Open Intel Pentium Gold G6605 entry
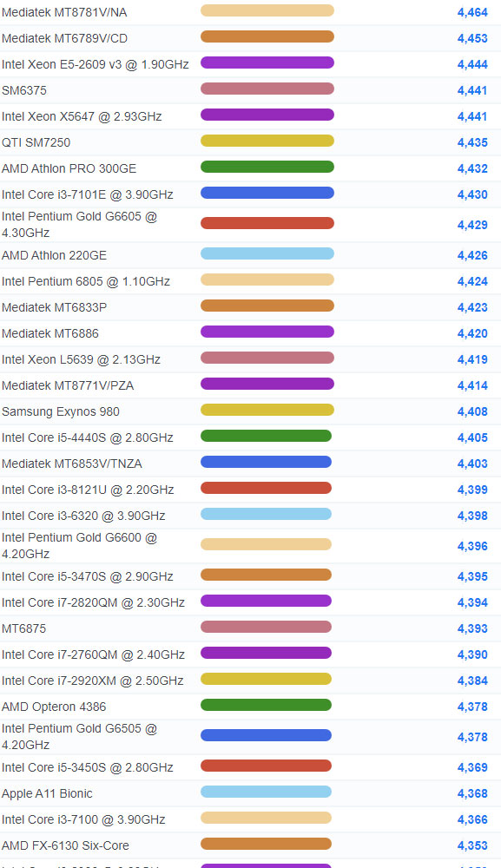501x868 pixels. point(79,224)
